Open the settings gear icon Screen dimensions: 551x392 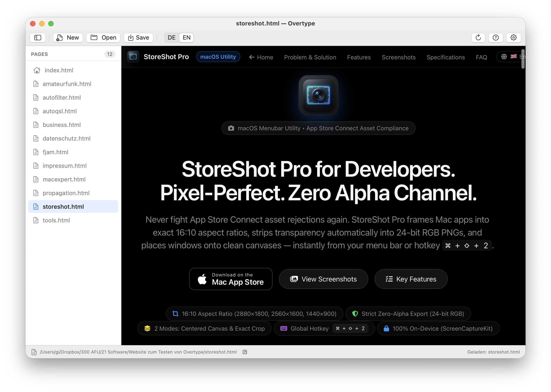(513, 38)
